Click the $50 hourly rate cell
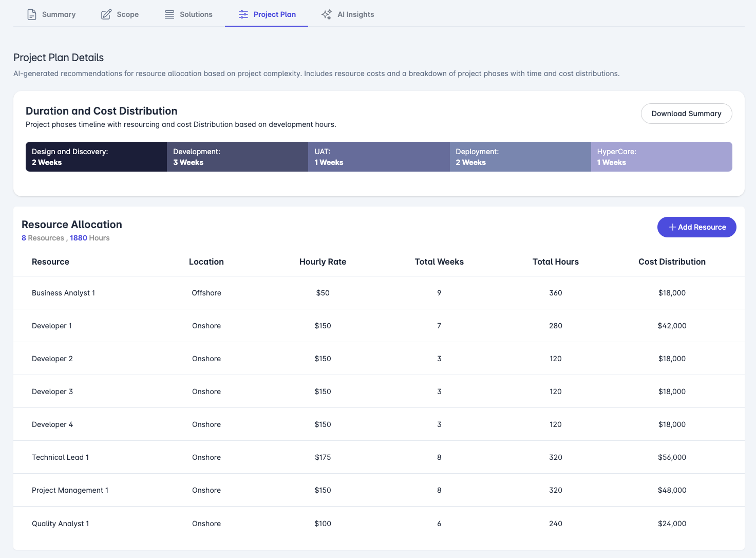This screenshot has height=558, width=756. pos(323,293)
